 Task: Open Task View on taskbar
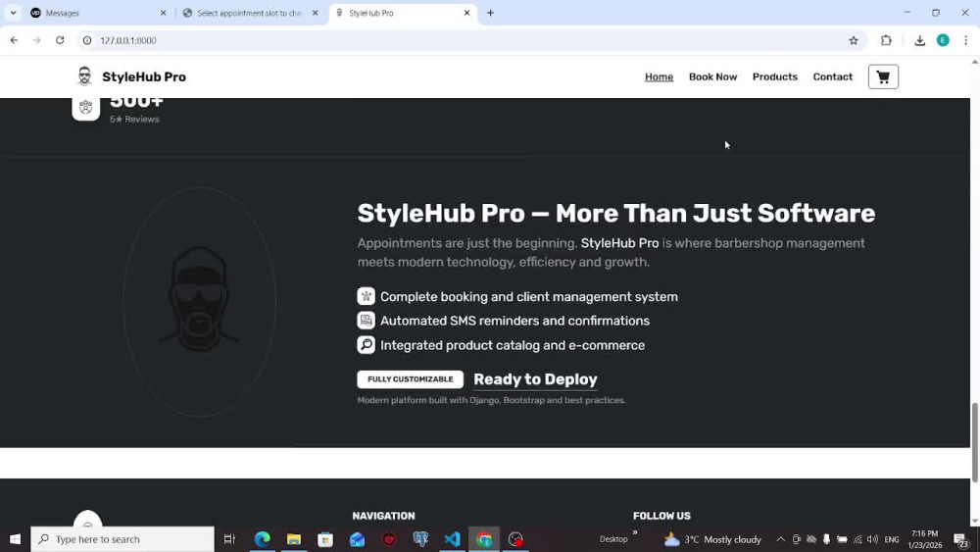(229, 539)
